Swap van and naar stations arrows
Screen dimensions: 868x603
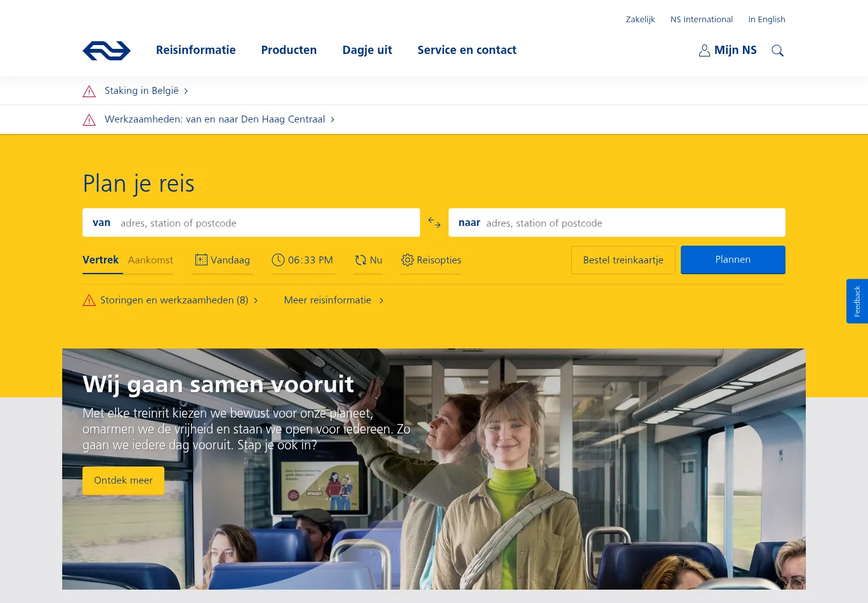click(434, 223)
